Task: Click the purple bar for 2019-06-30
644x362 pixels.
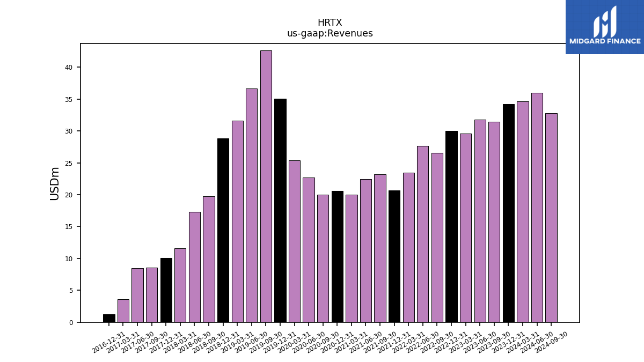Action: 251,205
